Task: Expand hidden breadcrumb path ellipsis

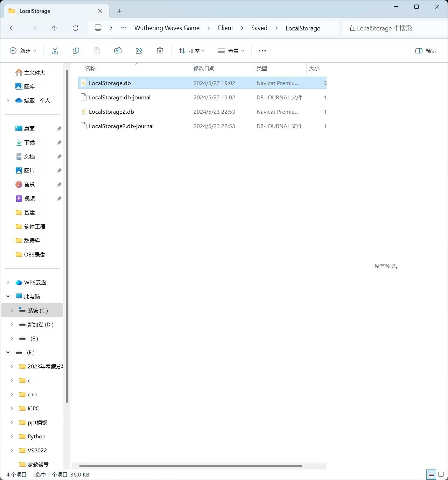Action: pyautogui.click(x=124, y=28)
